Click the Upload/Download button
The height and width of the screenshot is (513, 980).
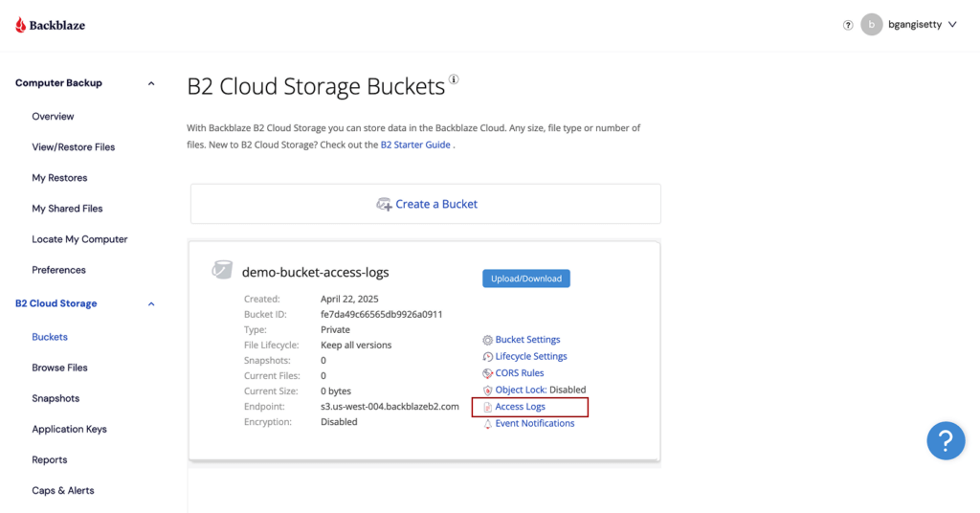pyautogui.click(x=526, y=279)
